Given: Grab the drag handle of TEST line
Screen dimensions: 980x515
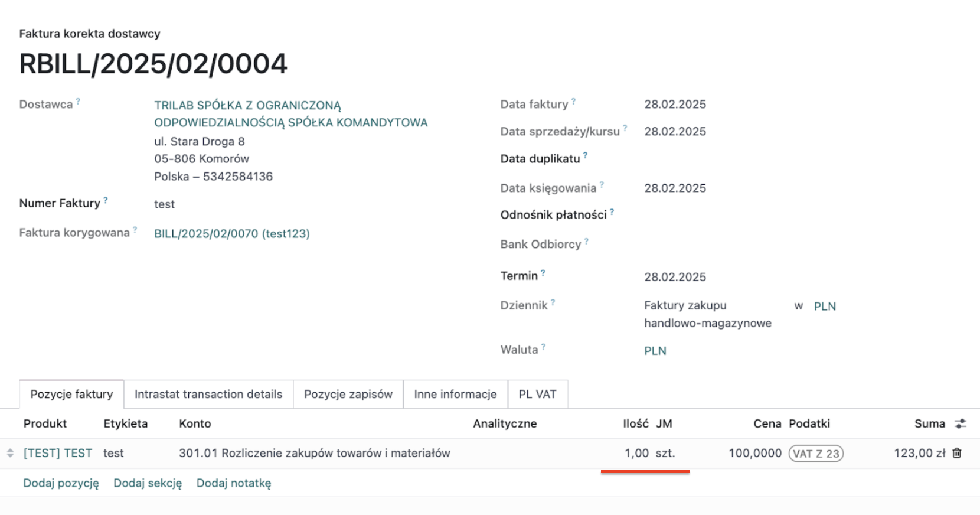Looking at the screenshot, I should (x=10, y=453).
